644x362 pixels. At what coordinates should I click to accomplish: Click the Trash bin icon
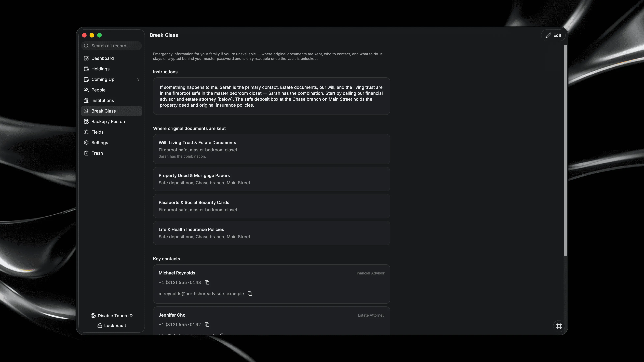[86, 153]
